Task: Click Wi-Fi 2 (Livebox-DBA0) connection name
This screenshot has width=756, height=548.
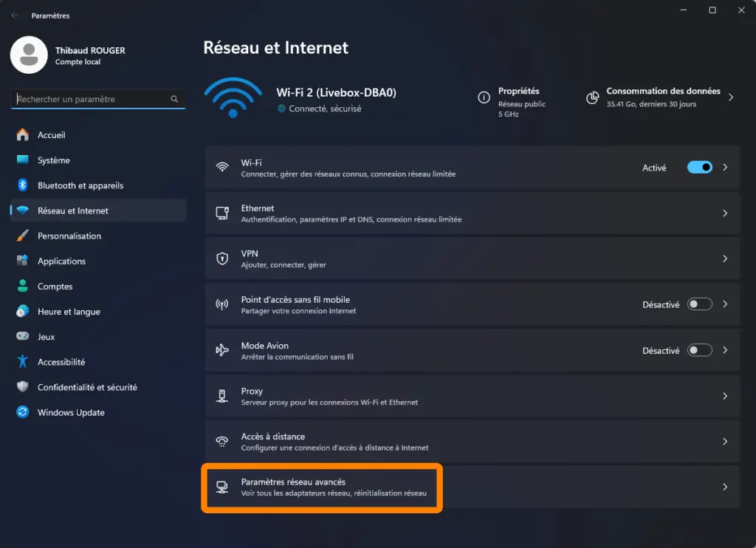Action: pos(336,92)
